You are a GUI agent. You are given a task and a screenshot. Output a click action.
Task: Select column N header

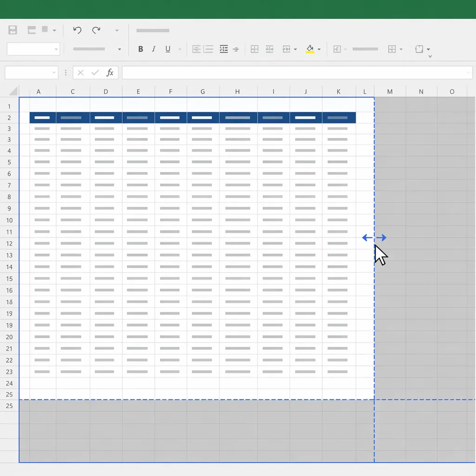click(421, 92)
